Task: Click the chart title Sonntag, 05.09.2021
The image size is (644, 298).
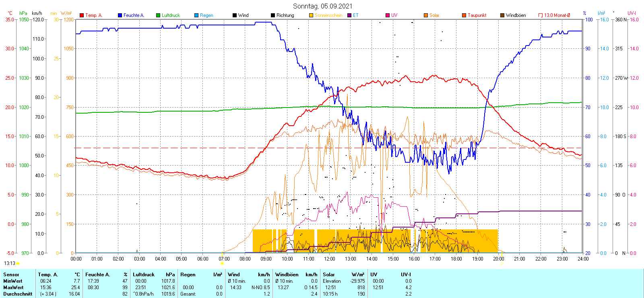Action: click(322, 6)
